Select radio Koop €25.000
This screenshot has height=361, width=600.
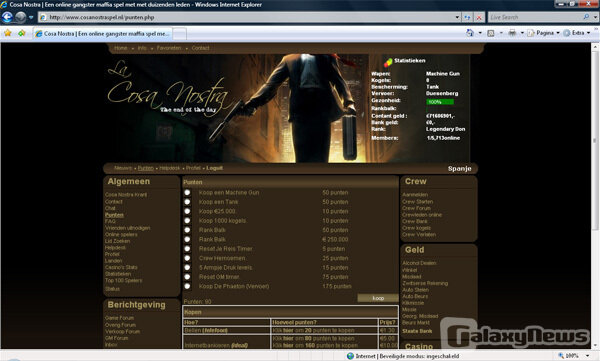pos(187,211)
